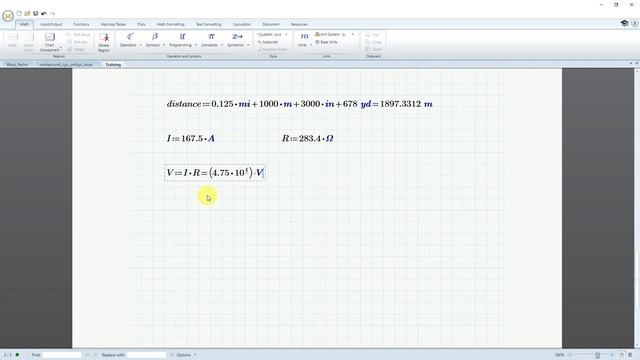This screenshot has width=640, height=360.
Task: Insert an Equation Break
Action: 272,49
